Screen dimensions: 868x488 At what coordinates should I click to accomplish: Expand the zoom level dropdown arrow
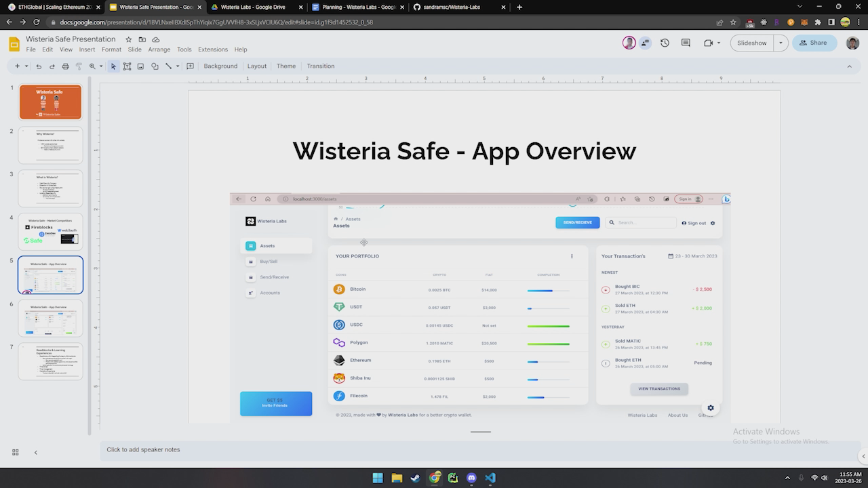coord(101,66)
